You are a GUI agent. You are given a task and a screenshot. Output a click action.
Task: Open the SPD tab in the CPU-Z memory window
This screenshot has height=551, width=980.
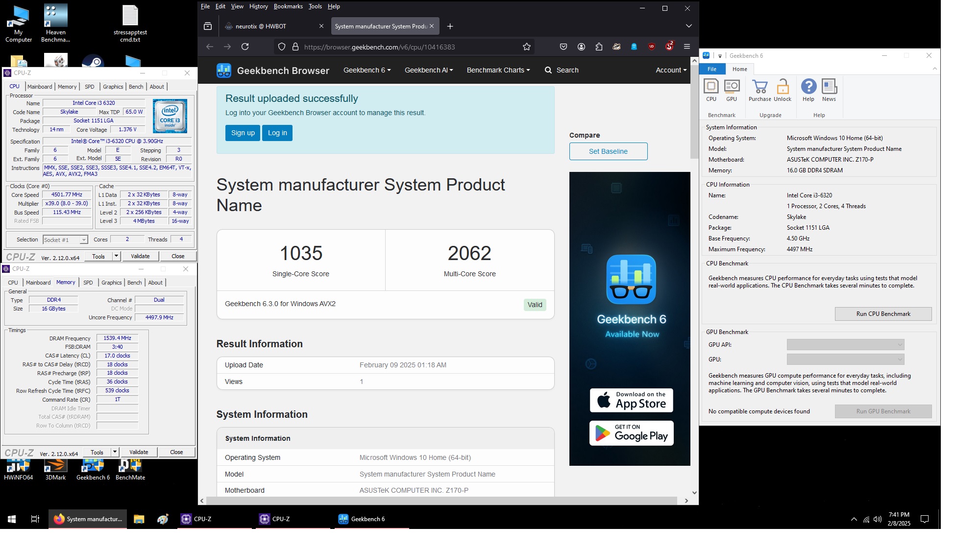tap(88, 283)
